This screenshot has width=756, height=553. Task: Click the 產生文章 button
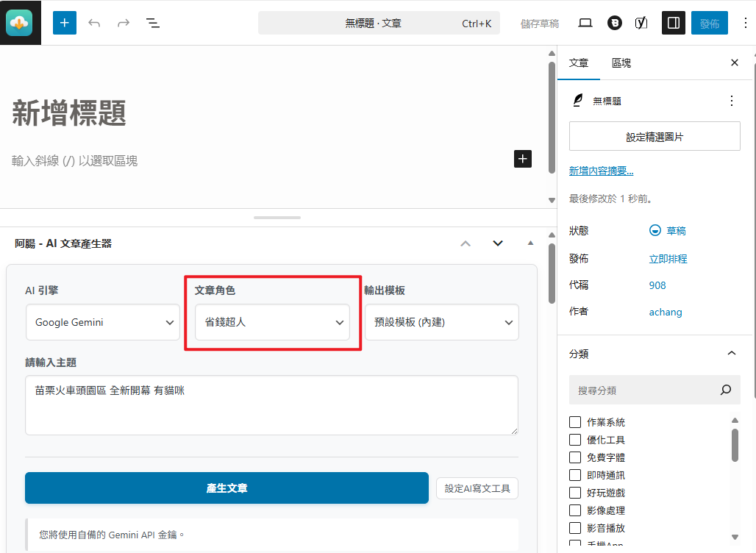tap(227, 488)
